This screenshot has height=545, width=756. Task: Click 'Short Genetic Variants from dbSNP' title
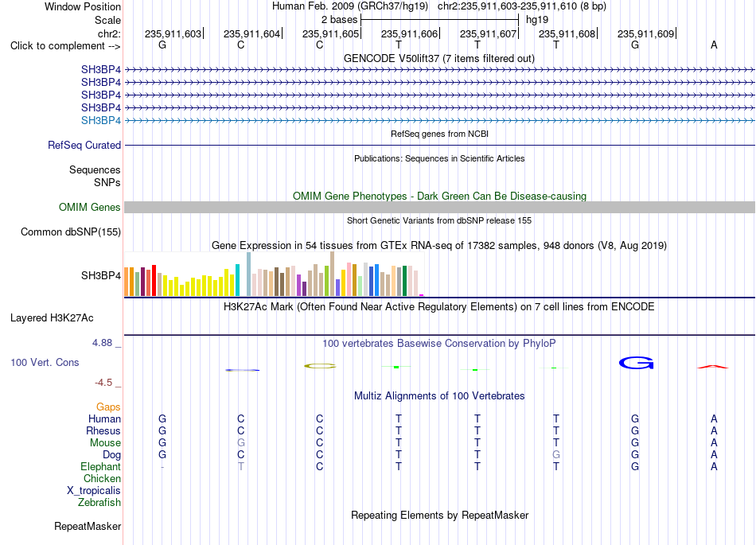tap(439, 220)
